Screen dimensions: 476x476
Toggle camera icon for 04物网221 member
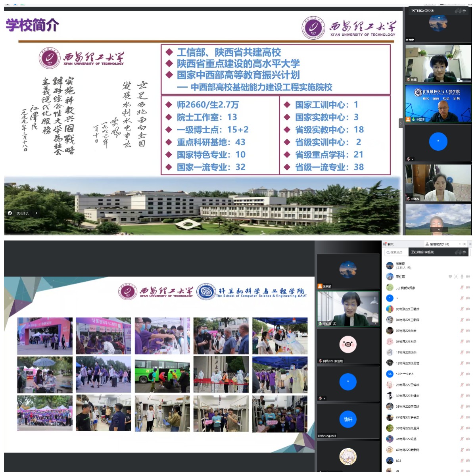coord(468,320)
